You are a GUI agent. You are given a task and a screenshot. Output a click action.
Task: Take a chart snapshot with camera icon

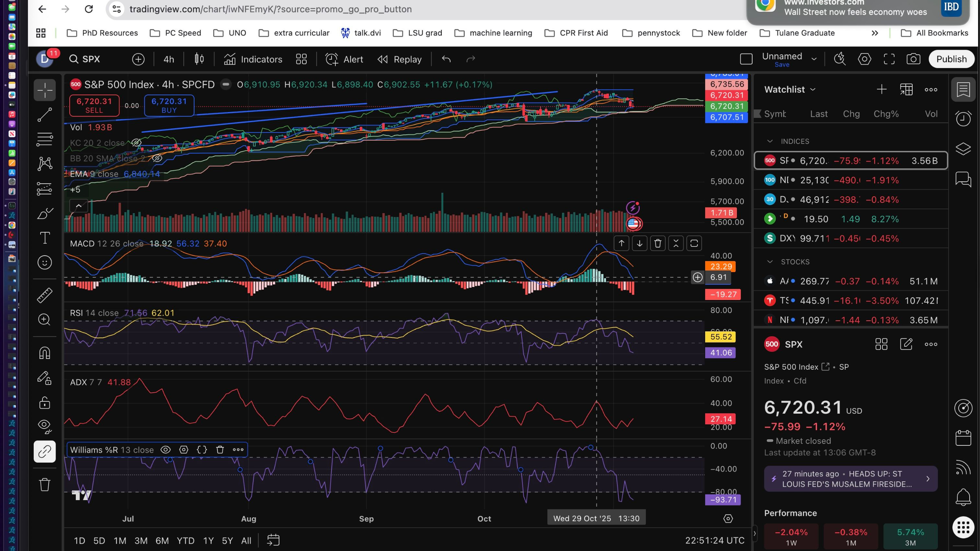(913, 59)
